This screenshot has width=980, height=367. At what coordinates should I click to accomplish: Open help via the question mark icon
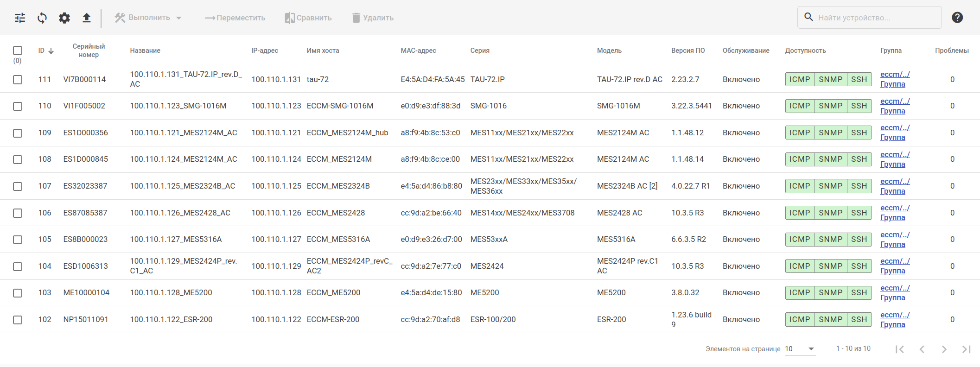tap(957, 18)
